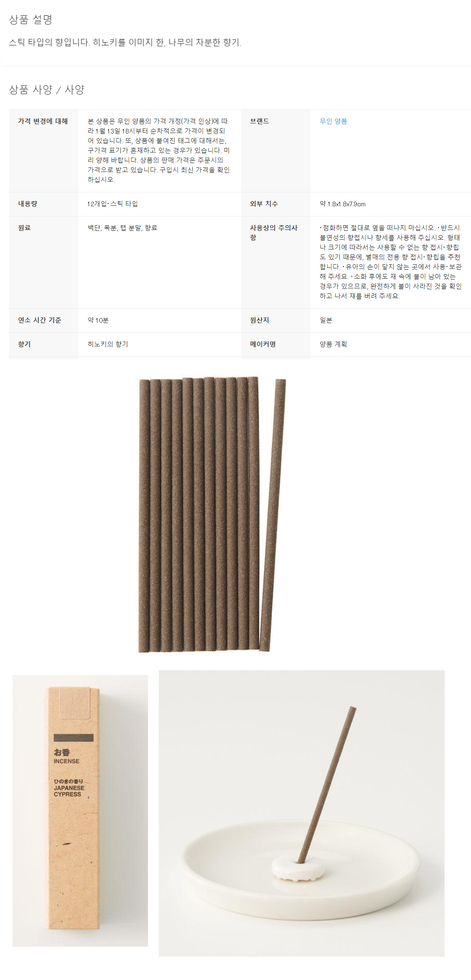The image size is (471, 980).
Task: Click the 브랜드 row label
Action: [x=259, y=121]
